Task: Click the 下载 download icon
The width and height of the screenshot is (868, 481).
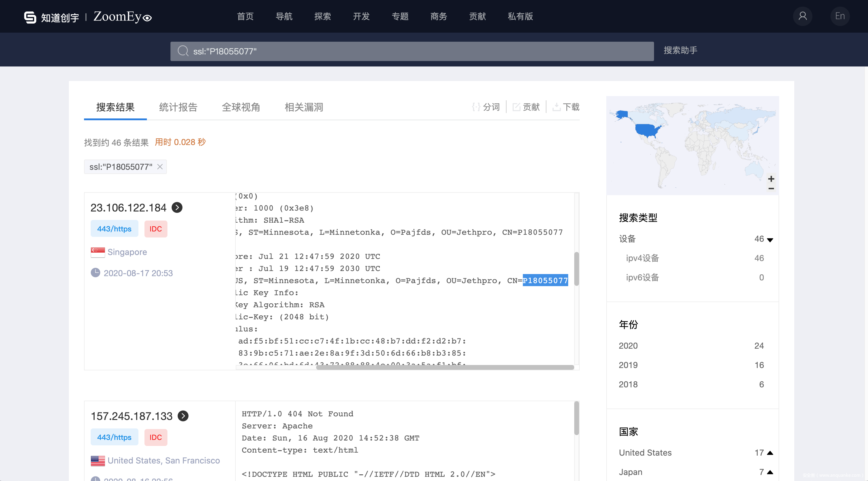Action: (556, 107)
